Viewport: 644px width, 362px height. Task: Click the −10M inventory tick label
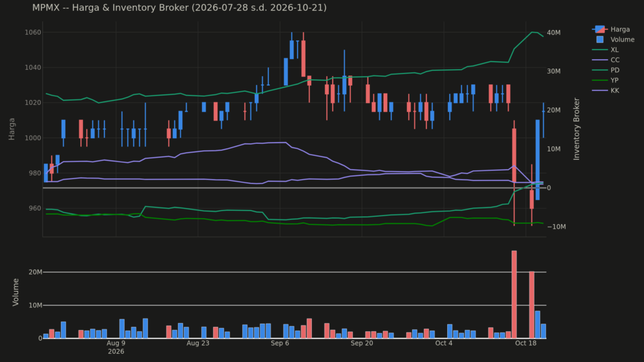pyautogui.click(x=556, y=226)
